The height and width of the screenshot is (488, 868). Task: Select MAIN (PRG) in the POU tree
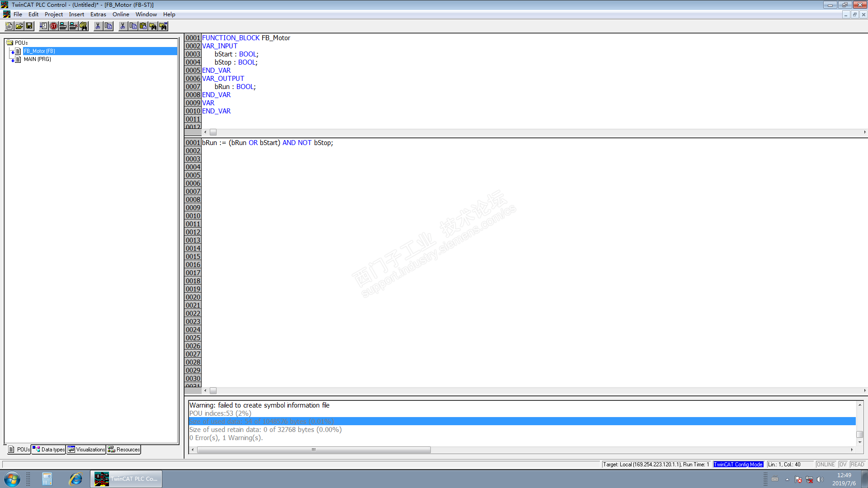pos(37,59)
